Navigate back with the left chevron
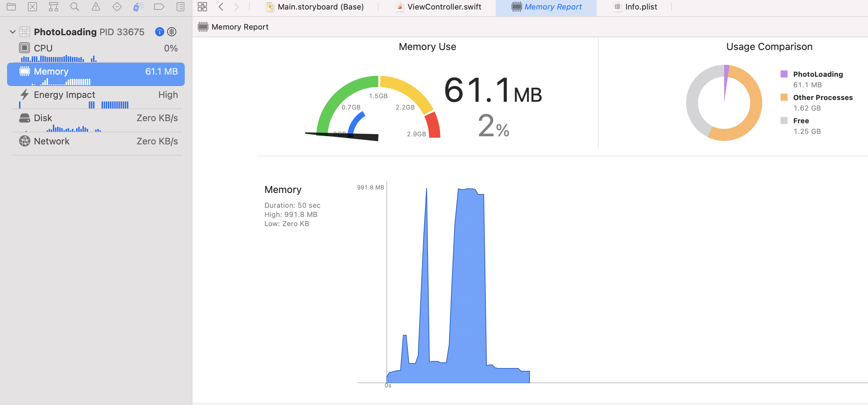The image size is (868, 405). pos(221,6)
